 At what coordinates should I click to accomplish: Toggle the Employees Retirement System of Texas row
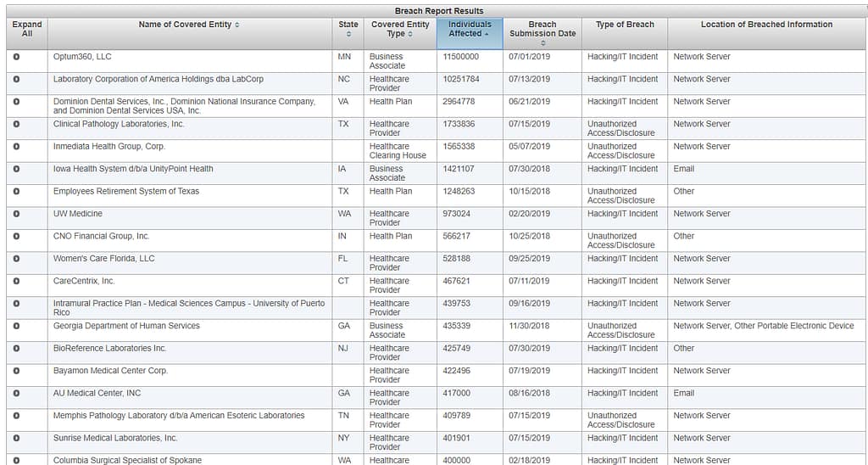(x=16, y=192)
